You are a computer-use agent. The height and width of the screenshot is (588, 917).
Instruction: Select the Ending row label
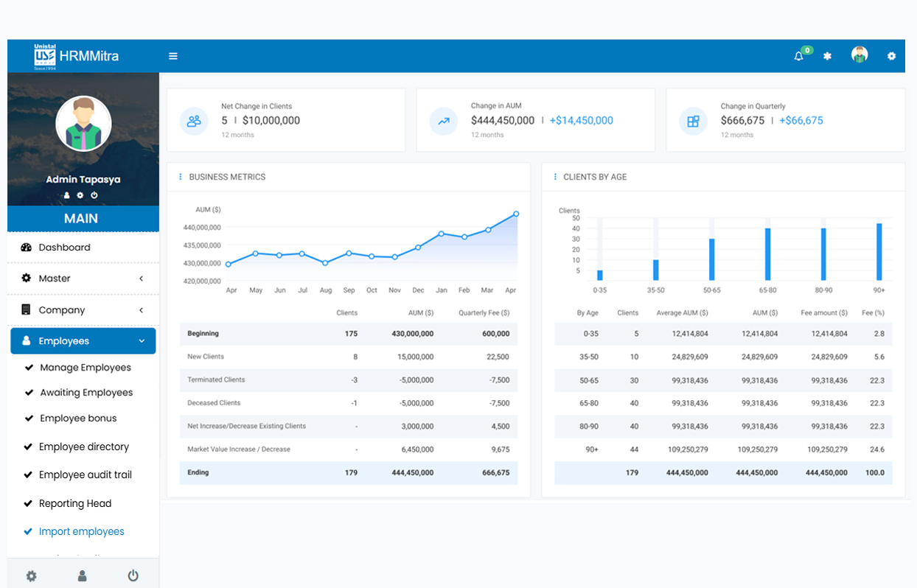coord(198,472)
